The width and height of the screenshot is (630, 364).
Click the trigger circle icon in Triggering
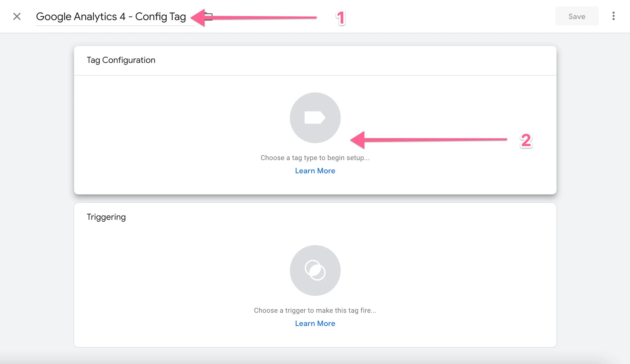(315, 270)
